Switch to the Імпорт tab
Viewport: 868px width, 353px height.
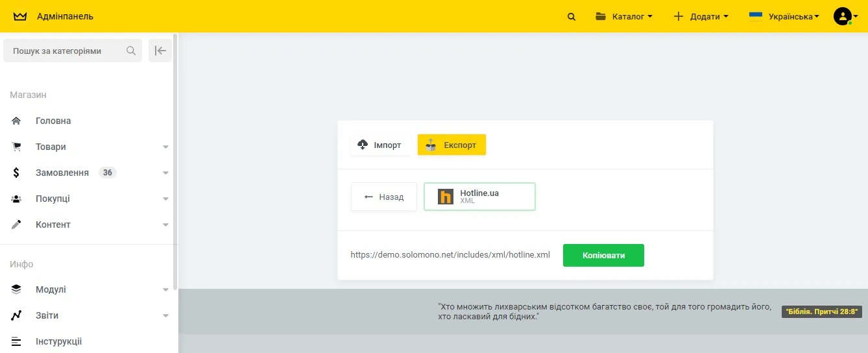coord(380,145)
